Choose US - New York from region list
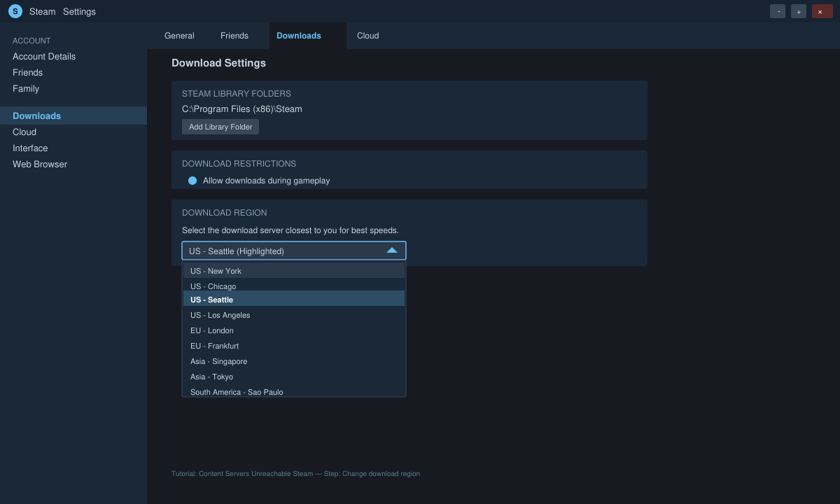Viewport: 840px width, 504px height. 294,271
